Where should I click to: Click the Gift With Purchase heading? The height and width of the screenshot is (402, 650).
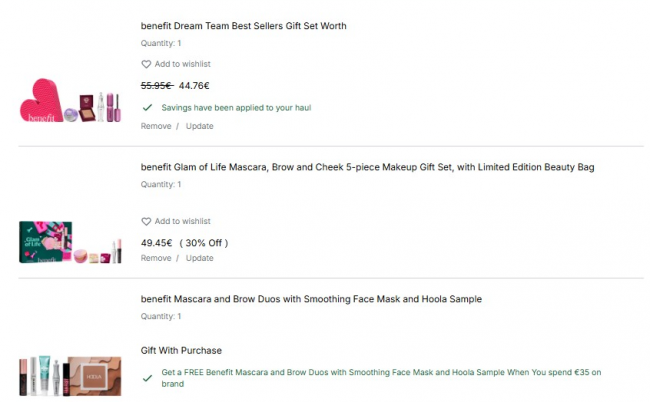(181, 350)
